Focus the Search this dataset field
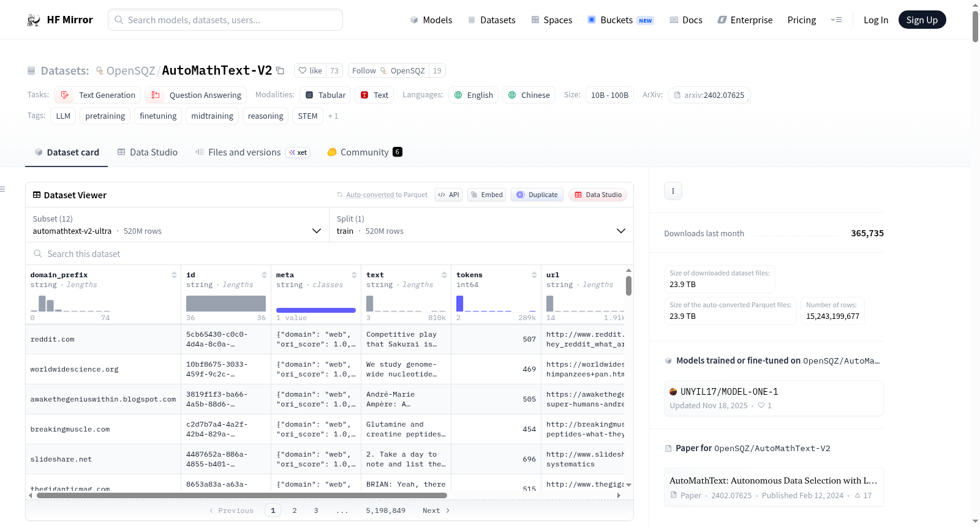The height and width of the screenshot is (527, 980). pos(330,253)
